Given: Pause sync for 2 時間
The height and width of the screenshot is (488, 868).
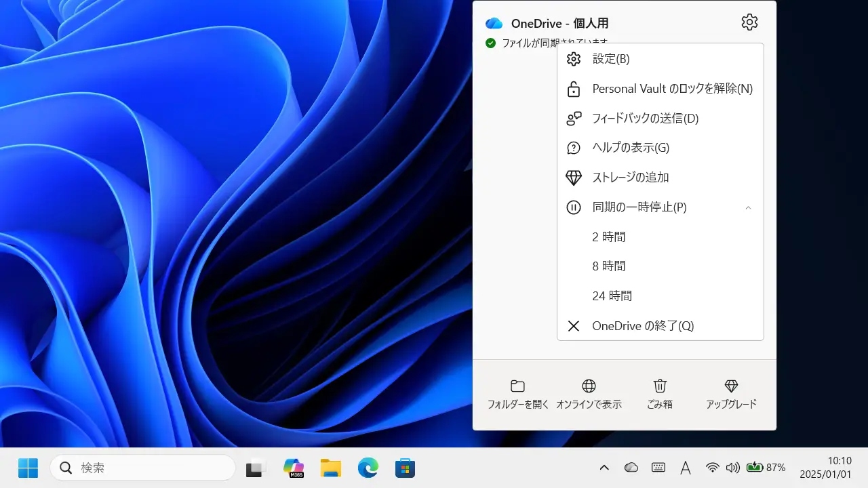Looking at the screenshot, I should point(608,237).
